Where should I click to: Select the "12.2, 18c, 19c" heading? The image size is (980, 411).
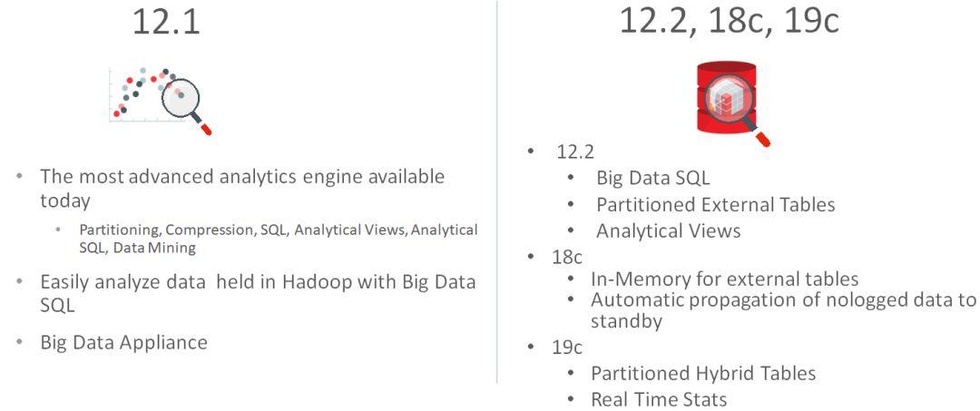coord(729,21)
